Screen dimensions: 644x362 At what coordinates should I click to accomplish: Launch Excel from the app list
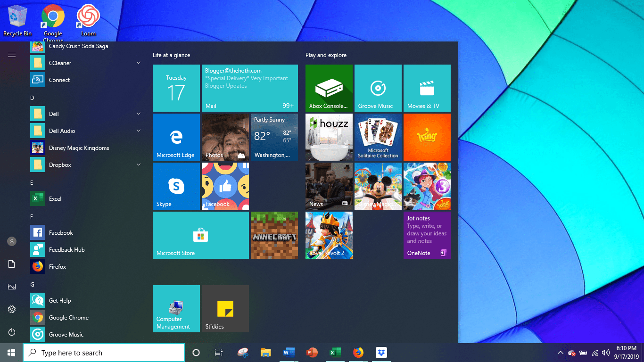point(87,199)
